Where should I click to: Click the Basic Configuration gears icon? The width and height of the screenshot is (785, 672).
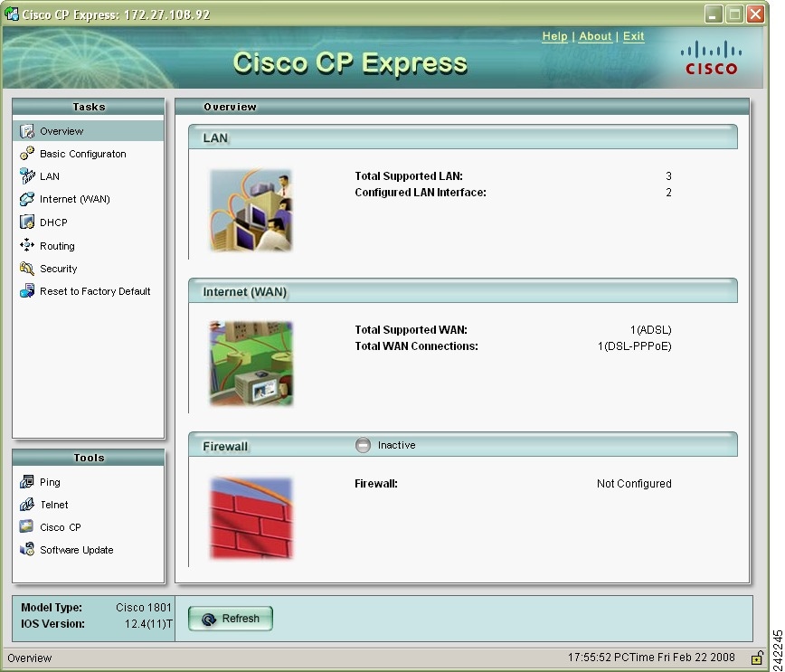pyautogui.click(x=27, y=154)
